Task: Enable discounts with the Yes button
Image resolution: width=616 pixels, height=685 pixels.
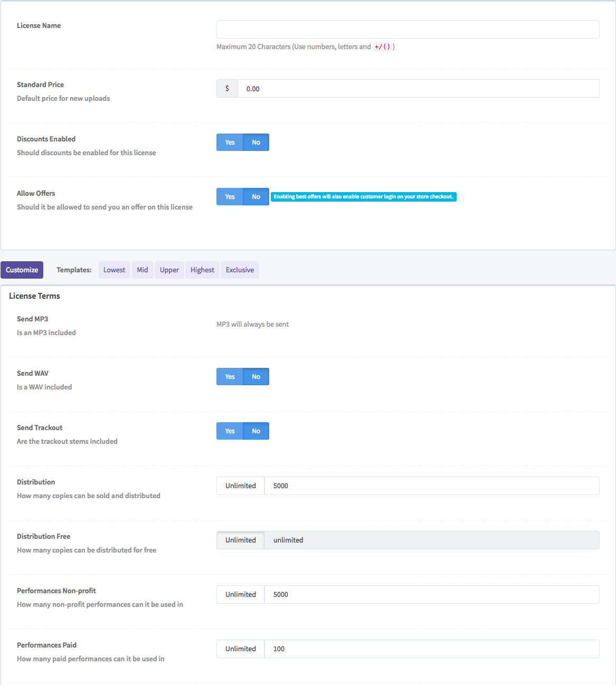Action: [x=230, y=142]
